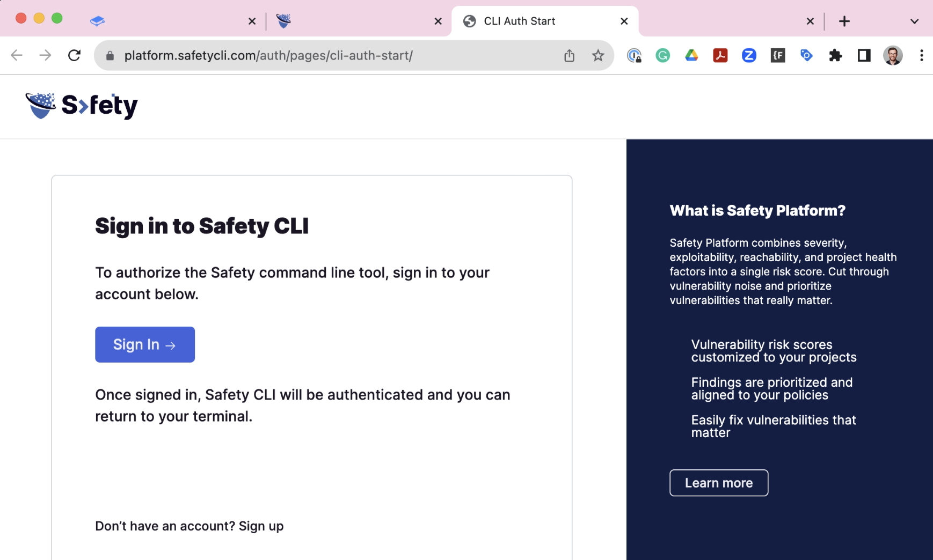Viewport: 933px width, 560px height.
Task: Click the Grammarly extension icon
Action: (x=662, y=55)
